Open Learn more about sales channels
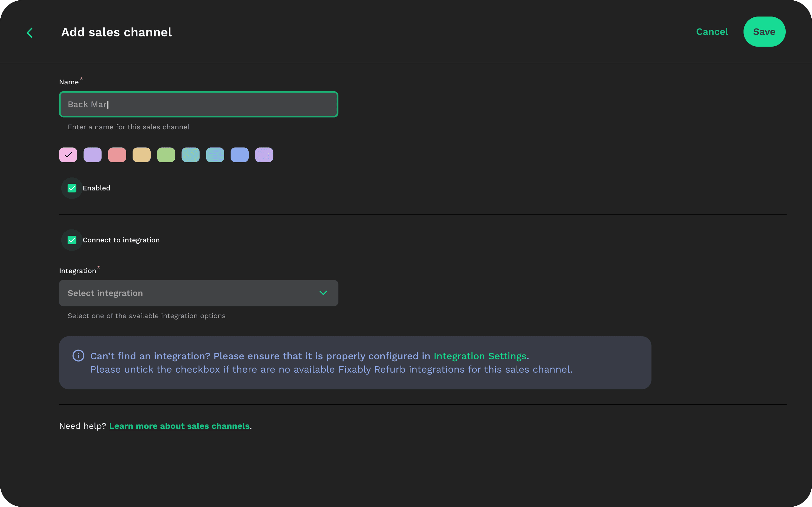The width and height of the screenshot is (812, 507). tap(179, 426)
